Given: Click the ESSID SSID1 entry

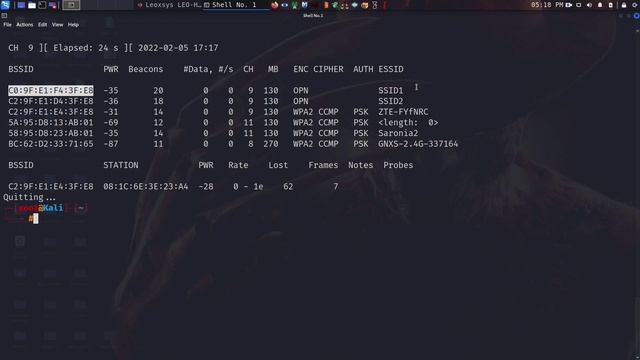Looking at the screenshot, I should click(391, 90).
